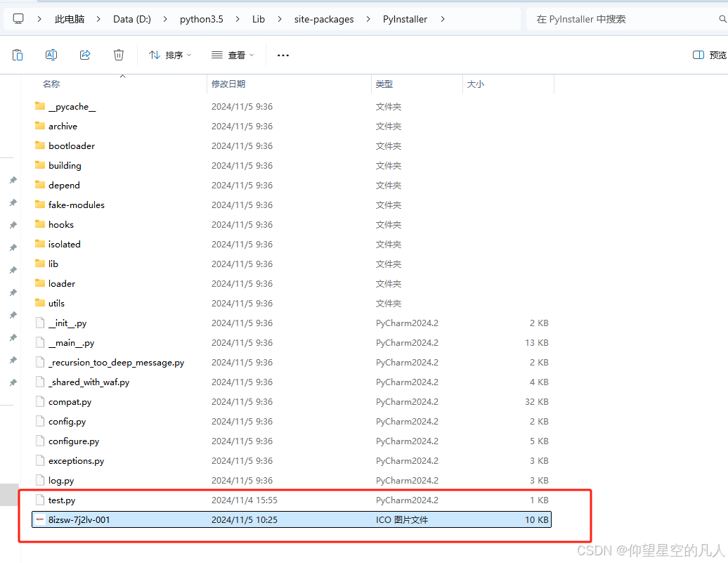Screen dimensions: 728x563
Task: Navigate to python3.5 in breadcrumb
Action: [202, 19]
